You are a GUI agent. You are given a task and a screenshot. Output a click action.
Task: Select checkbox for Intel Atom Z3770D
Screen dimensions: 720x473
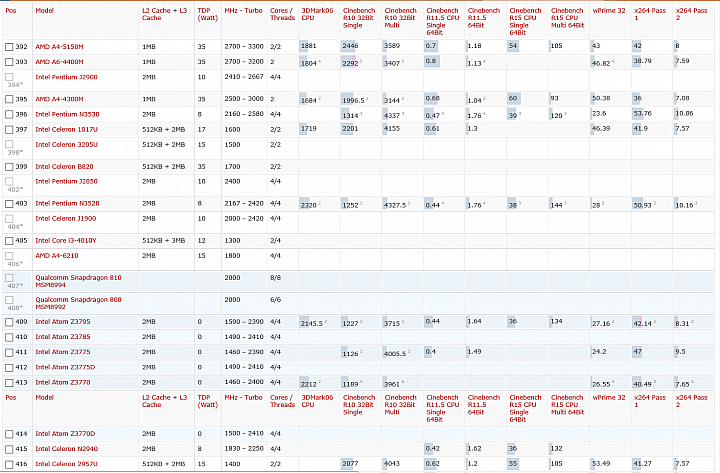[9, 434]
